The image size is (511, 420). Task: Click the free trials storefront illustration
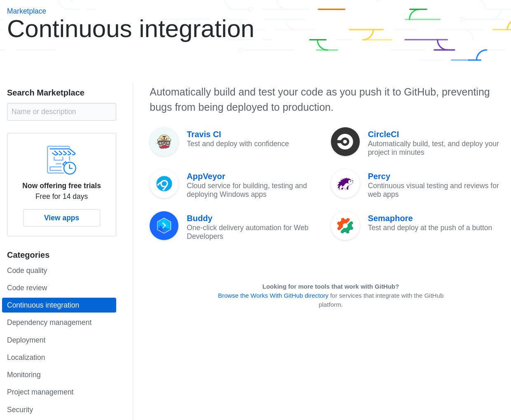click(x=61, y=160)
